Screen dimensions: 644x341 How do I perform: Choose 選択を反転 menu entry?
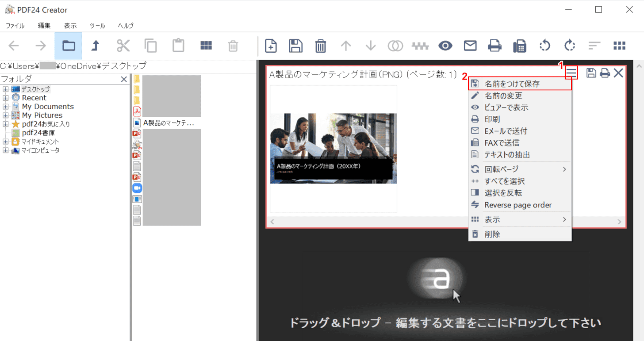click(x=520, y=193)
